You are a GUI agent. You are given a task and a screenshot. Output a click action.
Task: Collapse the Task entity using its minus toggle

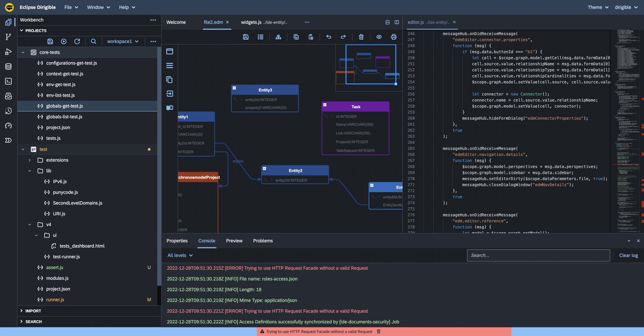click(325, 104)
